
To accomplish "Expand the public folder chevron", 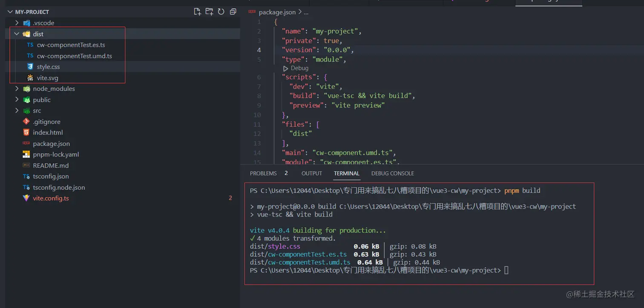I will (x=17, y=100).
